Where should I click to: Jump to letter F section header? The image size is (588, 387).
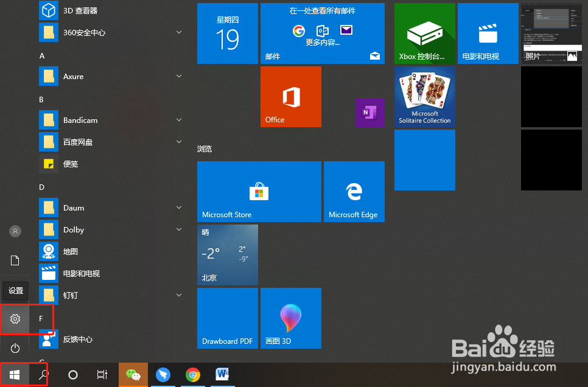pos(41,319)
